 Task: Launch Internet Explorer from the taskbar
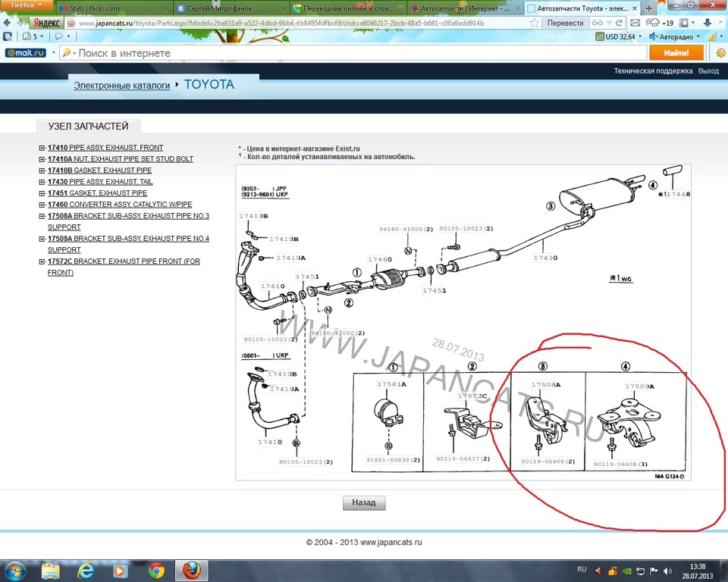pos(85,571)
